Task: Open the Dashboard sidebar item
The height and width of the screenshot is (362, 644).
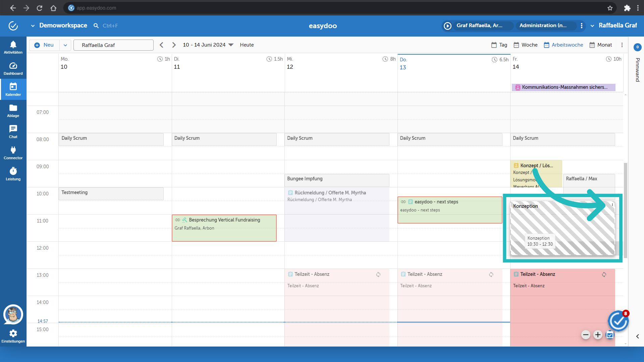Action: (x=13, y=68)
